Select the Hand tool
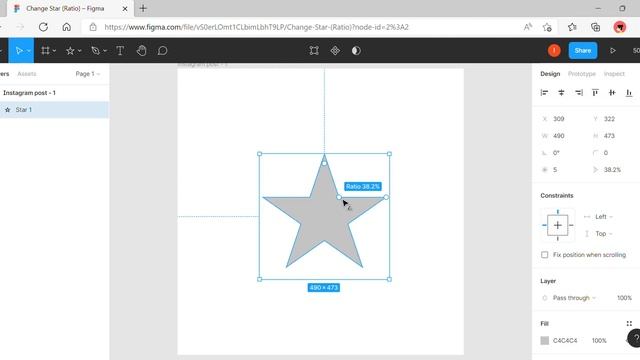 141,51
